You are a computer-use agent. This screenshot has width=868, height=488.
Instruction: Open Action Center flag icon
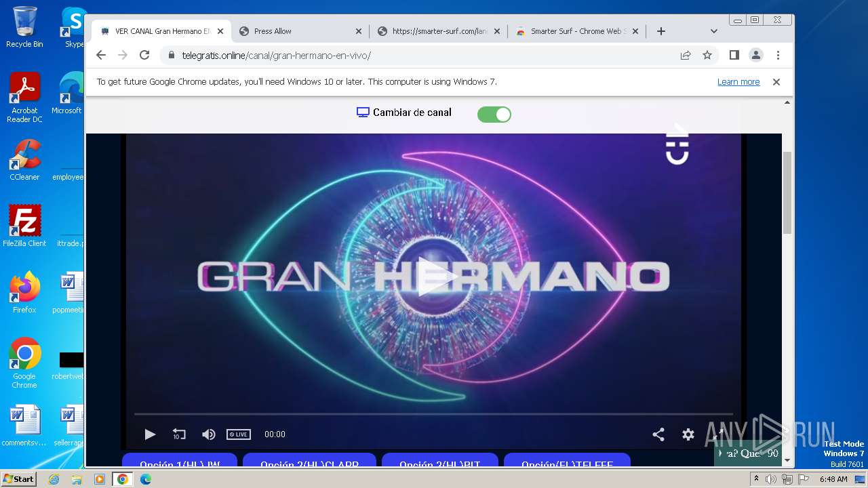[x=803, y=479]
